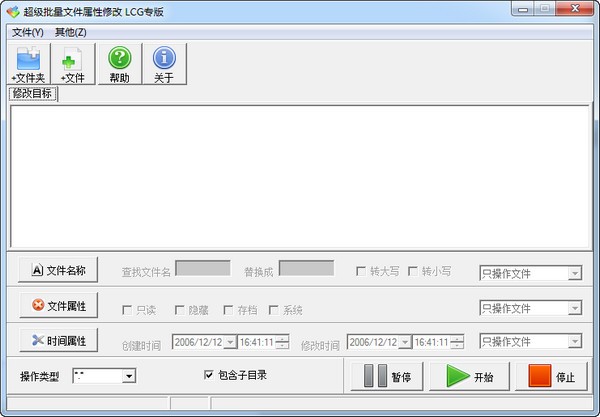Pause the operation with 暂停 button
Viewport: 600px width, 417px height.
coord(386,377)
